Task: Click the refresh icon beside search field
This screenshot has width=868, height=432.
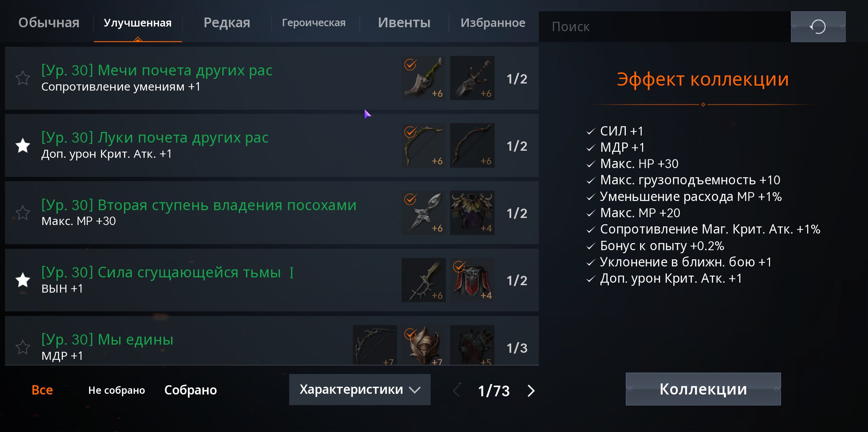Action: coord(818,27)
